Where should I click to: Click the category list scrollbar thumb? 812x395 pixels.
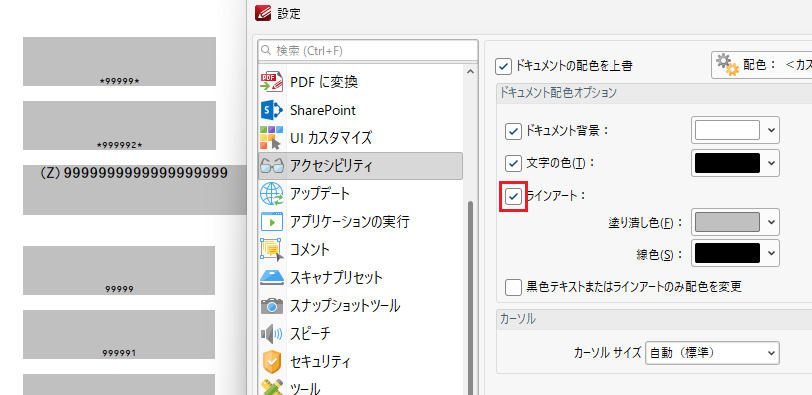click(x=470, y=298)
